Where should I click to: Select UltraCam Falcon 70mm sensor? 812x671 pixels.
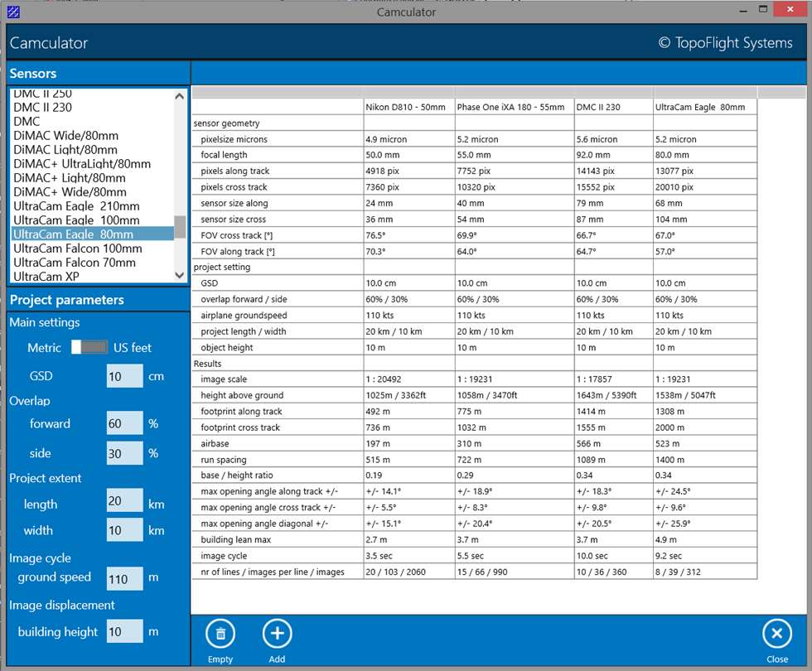tap(75, 263)
